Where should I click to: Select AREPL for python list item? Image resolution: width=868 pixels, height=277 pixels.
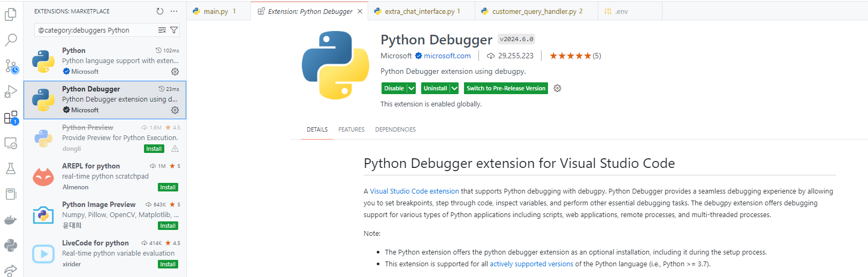pyautogui.click(x=105, y=176)
